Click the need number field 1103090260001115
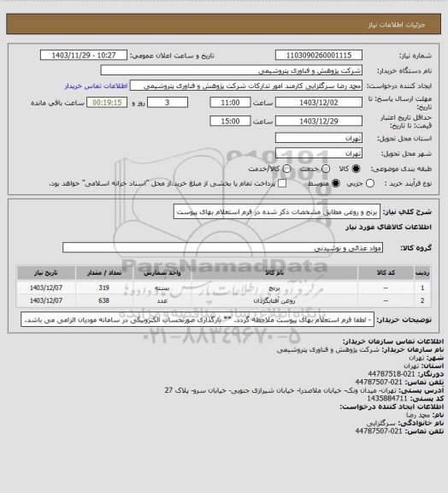This screenshot has height=493, width=448. [319, 55]
